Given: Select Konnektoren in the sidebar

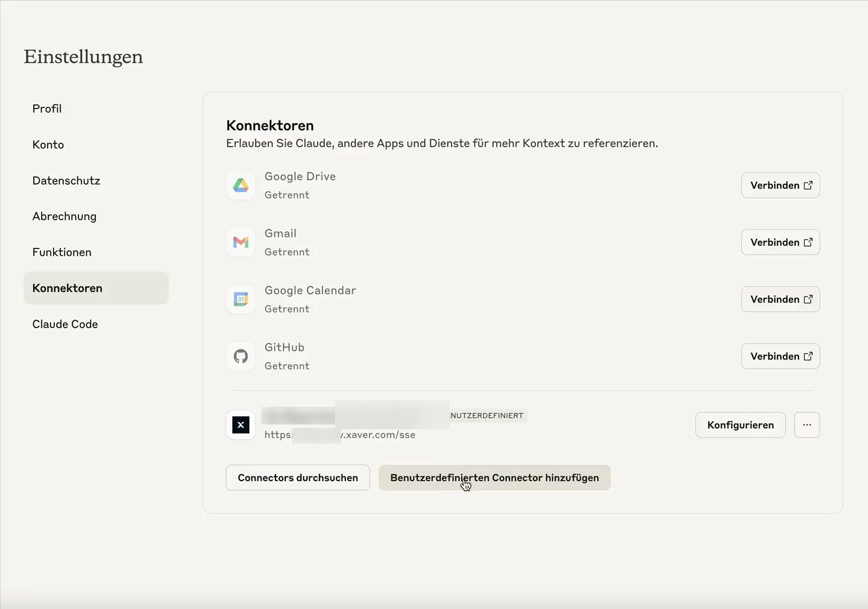Looking at the screenshot, I should [x=96, y=288].
